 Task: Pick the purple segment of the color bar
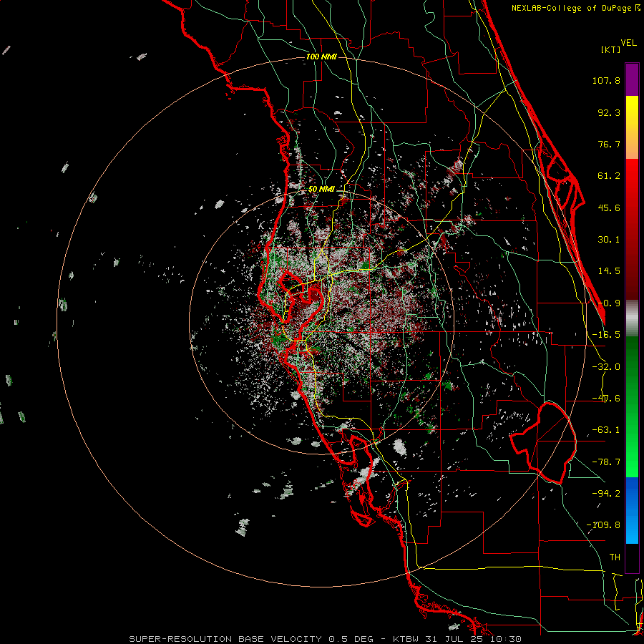[632, 79]
